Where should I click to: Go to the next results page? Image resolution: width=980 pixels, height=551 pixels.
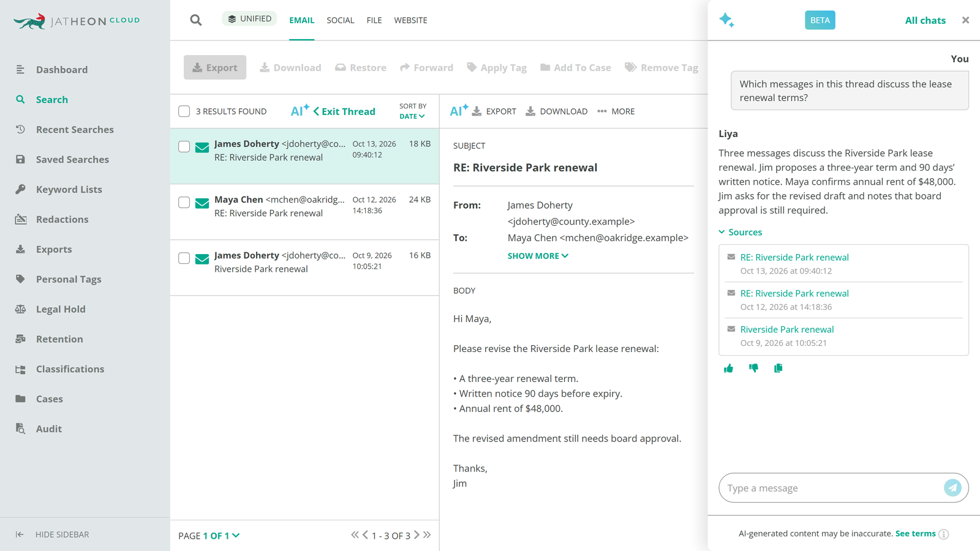(x=417, y=534)
